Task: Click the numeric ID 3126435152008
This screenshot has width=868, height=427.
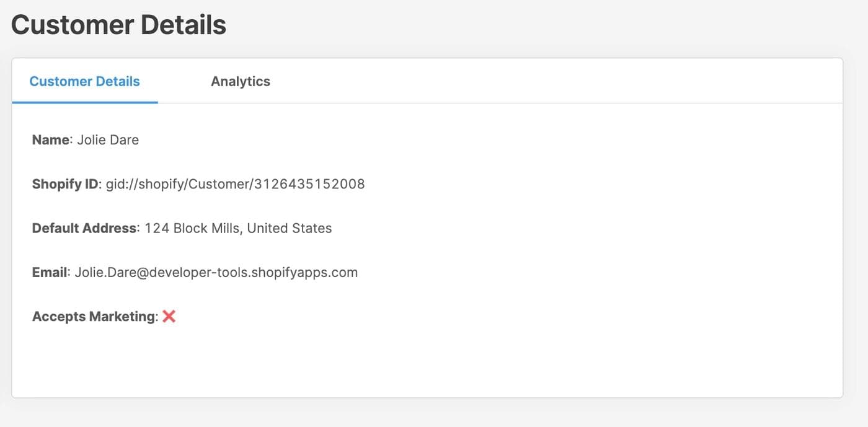Action: [309, 184]
